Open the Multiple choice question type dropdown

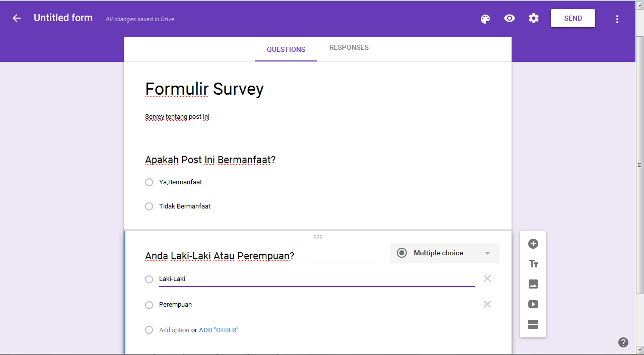pyautogui.click(x=444, y=252)
